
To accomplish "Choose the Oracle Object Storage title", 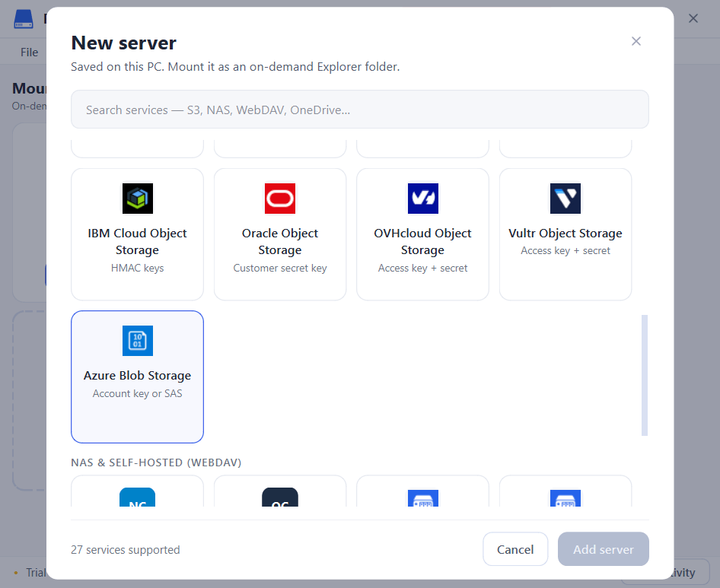I will tap(280, 241).
